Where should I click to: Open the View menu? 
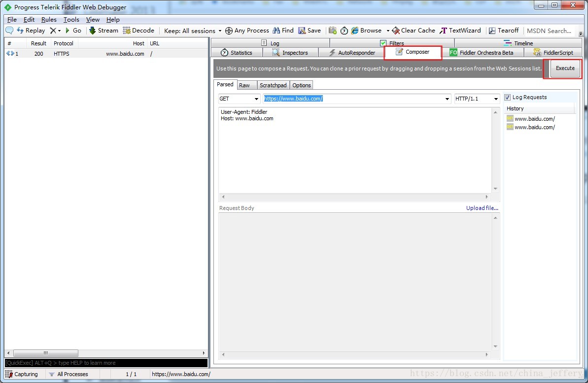coord(93,20)
